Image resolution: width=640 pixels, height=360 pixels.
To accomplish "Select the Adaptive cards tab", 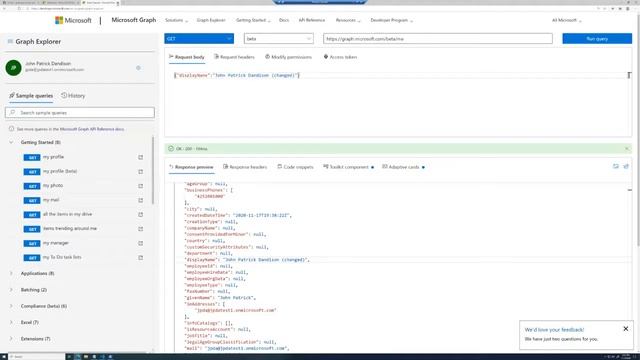I will pos(403,167).
